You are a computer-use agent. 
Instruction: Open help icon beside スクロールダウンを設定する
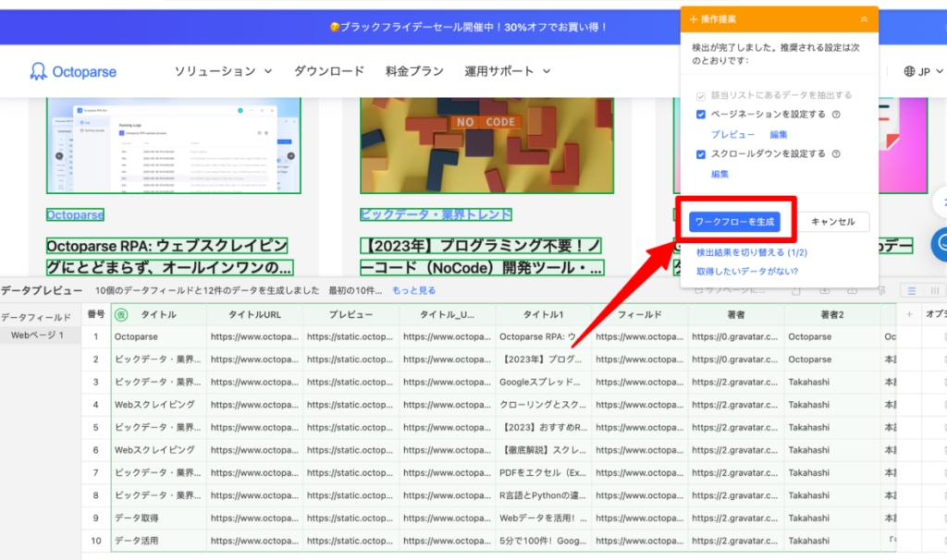coord(836,154)
